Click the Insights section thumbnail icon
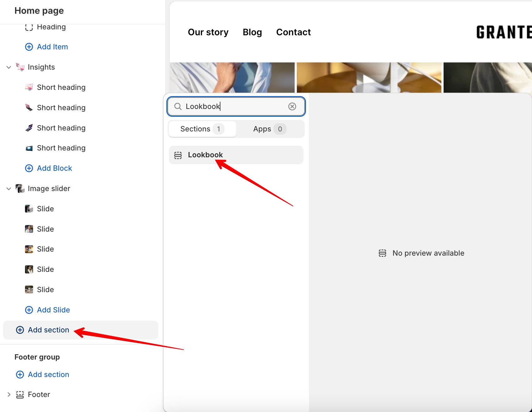The height and width of the screenshot is (412, 532). pyautogui.click(x=20, y=67)
